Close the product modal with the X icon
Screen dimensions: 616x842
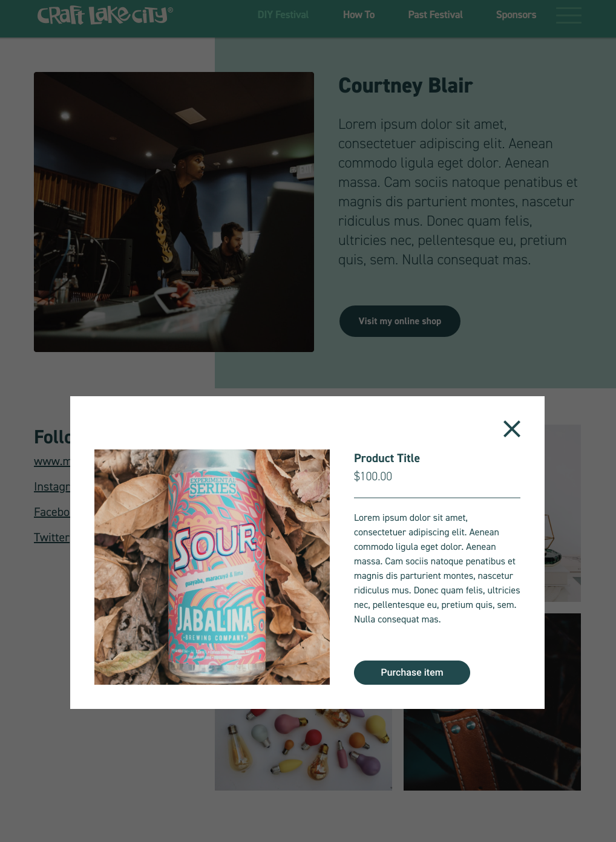pos(512,429)
